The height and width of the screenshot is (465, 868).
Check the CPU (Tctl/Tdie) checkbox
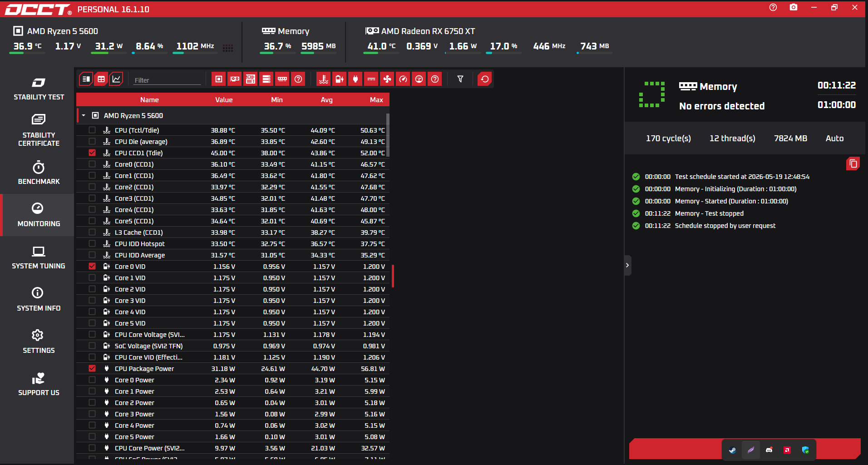(x=92, y=130)
